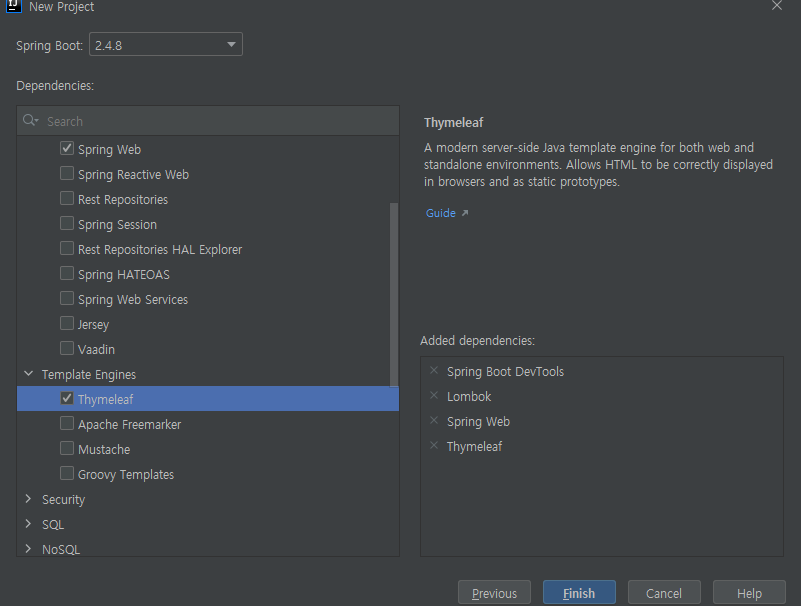Close the New Project dialog
The width and height of the screenshot is (801, 606).
(776, 6)
